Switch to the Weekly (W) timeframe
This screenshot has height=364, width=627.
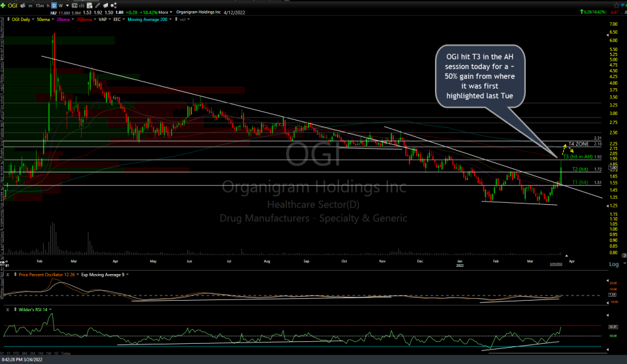pyautogui.click(x=61, y=6)
